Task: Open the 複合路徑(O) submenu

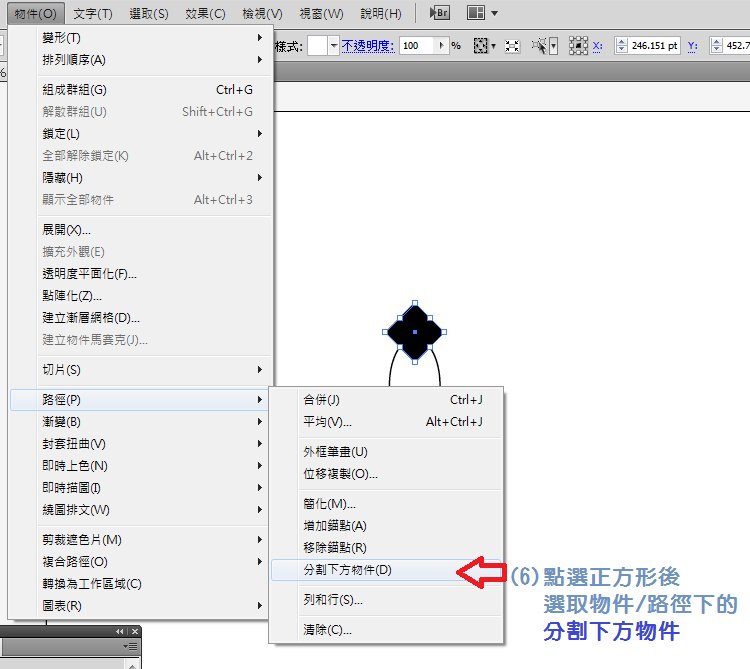Action: tap(141, 562)
